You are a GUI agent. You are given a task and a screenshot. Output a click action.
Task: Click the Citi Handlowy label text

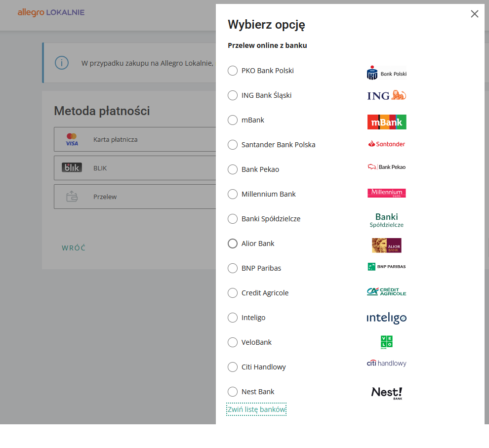point(264,367)
